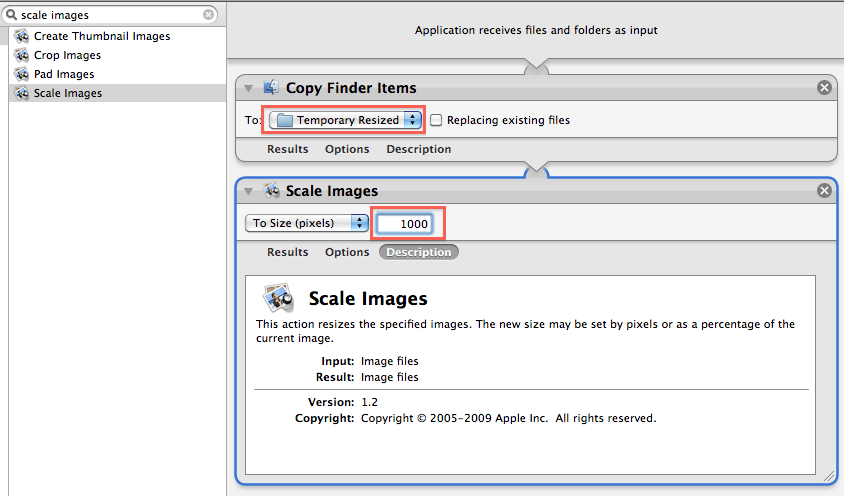Click the Create Thumbnail Images action icon

(x=22, y=36)
